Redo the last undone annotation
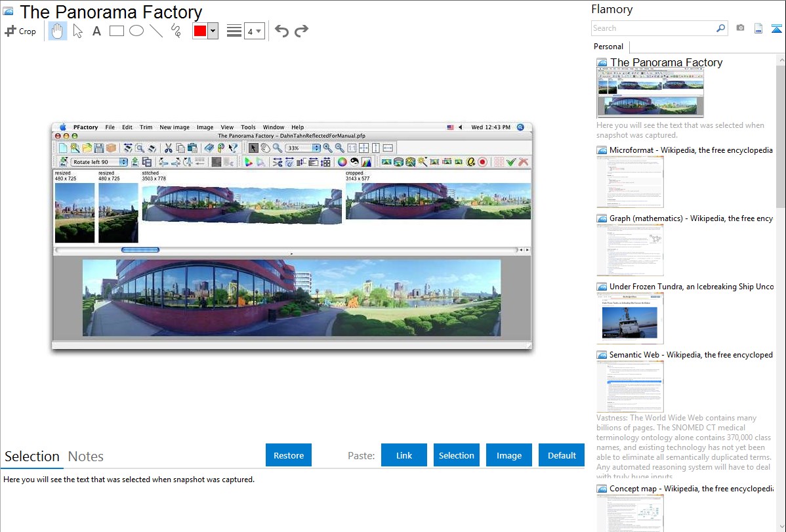The width and height of the screenshot is (786, 532). [301, 31]
